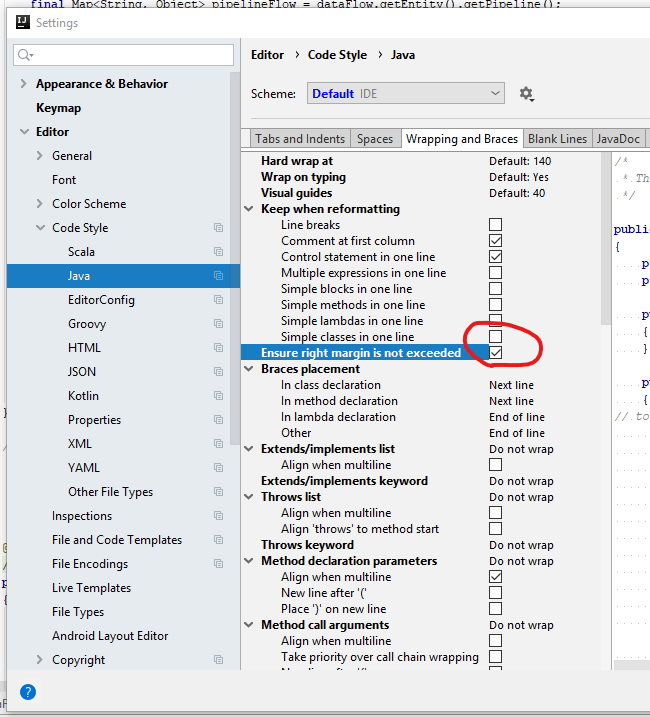This screenshot has width=650, height=717.
Task: Click the copy icon beside HTML
Action: (x=219, y=348)
